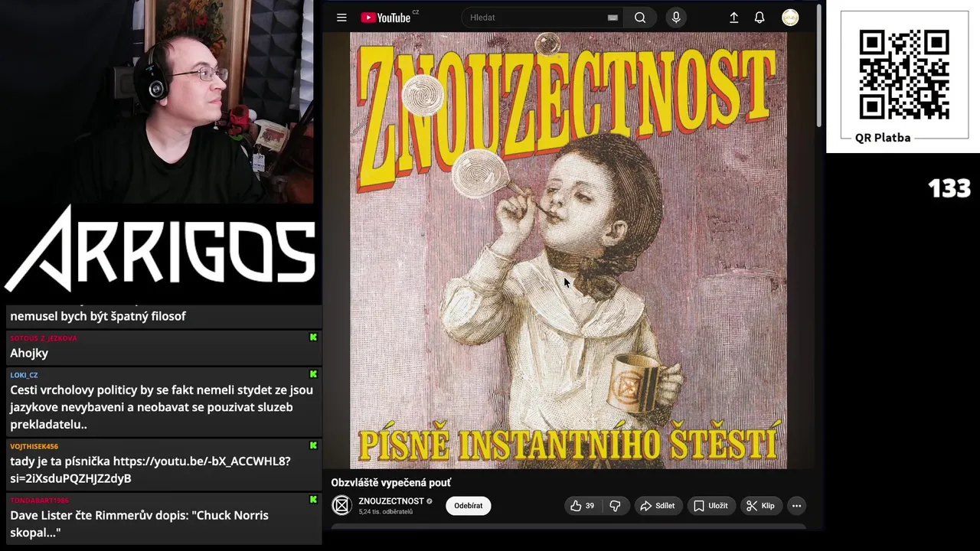Viewport: 980px width, 551px height.
Task: Open the YouTube hamburger guide menu
Action: pyautogui.click(x=341, y=18)
